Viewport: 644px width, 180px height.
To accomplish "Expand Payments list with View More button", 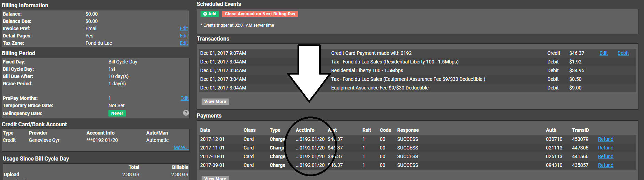I will (x=215, y=178).
